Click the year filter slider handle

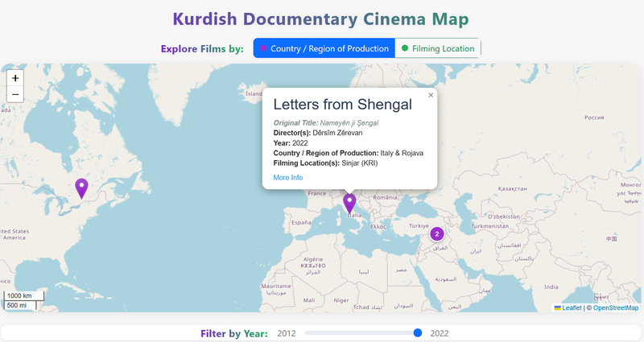pyautogui.click(x=417, y=332)
